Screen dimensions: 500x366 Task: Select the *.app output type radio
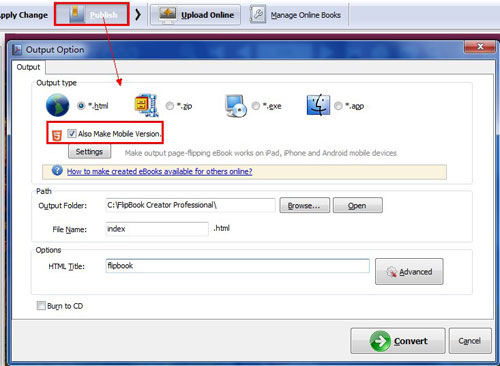338,106
